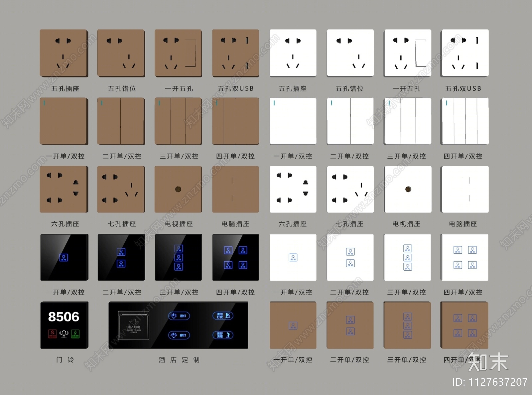Tap the light icon on brown one-gang touch switch
Viewport: 532px width, 395px height.
293,326
